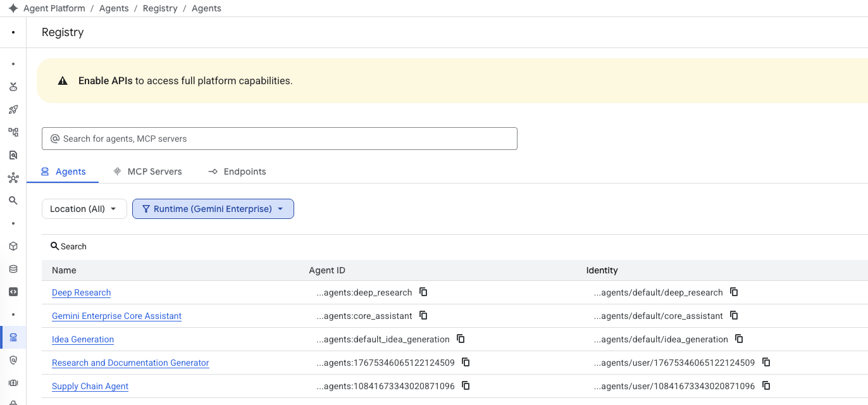Image resolution: width=868 pixels, height=405 pixels.
Task: Open the Runtime (Gemini Enterprise) filter dropdown
Action: pyautogui.click(x=213, y=209)
